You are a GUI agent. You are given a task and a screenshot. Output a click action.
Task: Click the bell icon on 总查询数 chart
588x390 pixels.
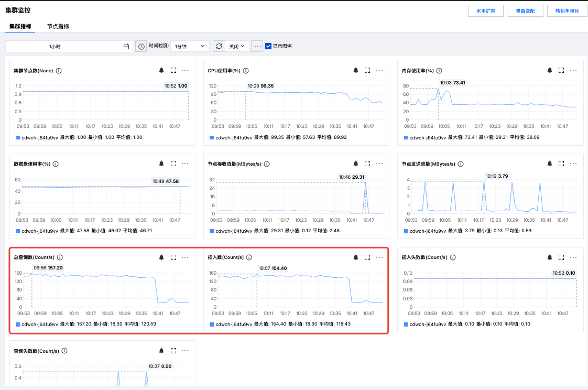[x=161, y=257]
